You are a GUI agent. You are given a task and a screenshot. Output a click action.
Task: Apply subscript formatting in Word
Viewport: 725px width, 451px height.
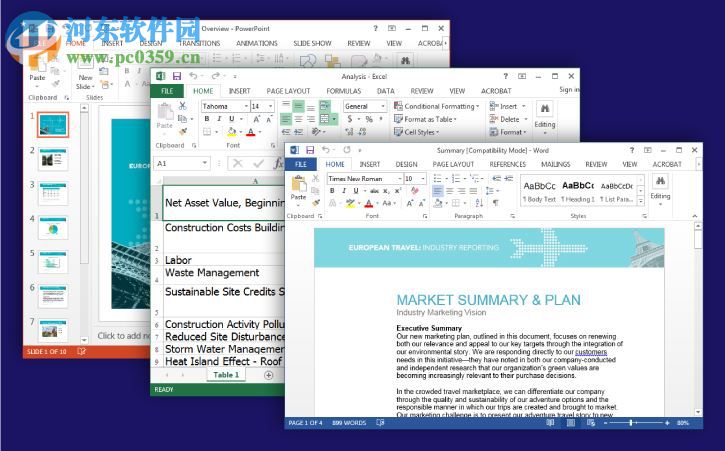click(386, 191)
